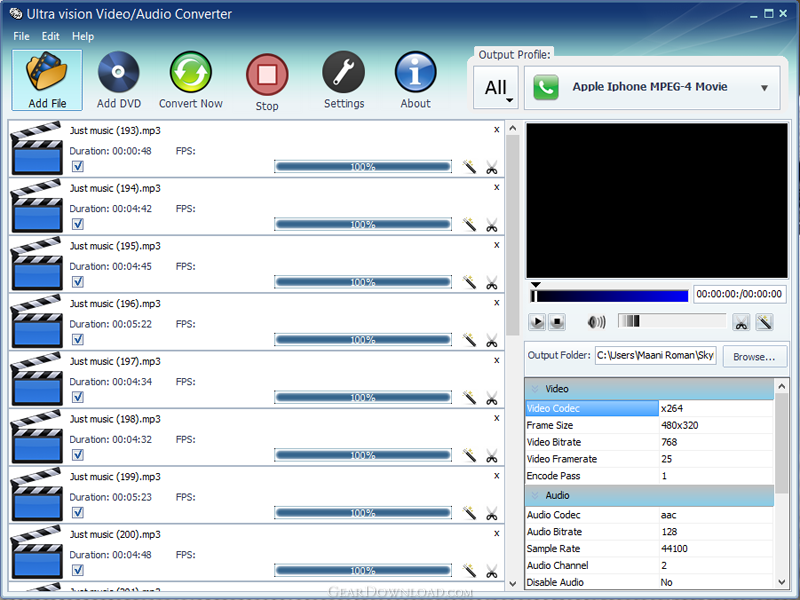Remove Just music (195).mp3 with its x

tap(496, 245)
